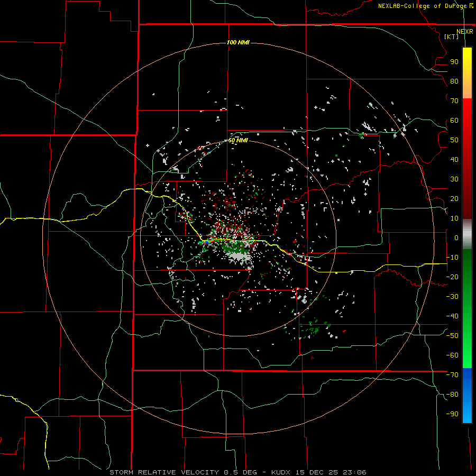Click the large gray echo blob near radar center

240,257
